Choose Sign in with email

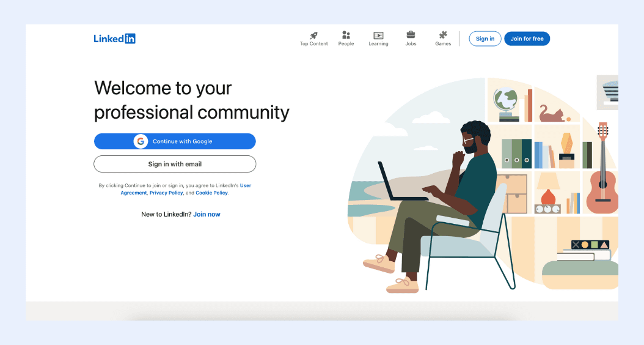[x=175, y=164]
